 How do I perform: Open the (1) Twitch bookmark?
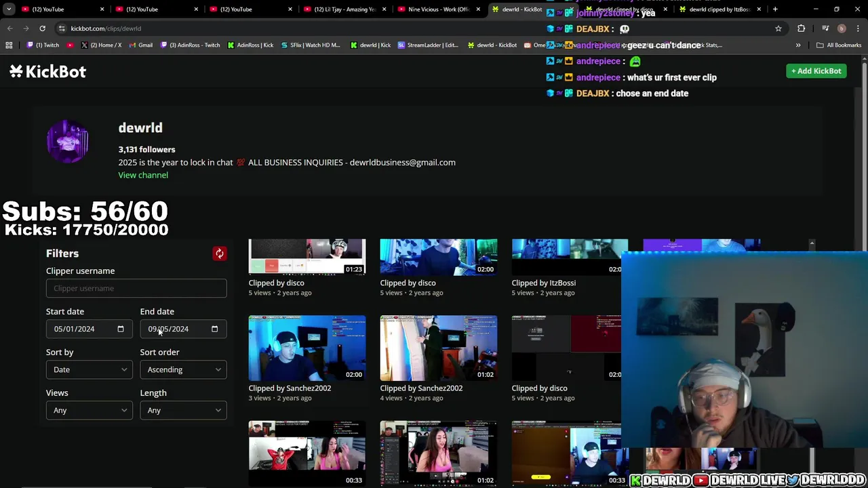tap(44, 45)
